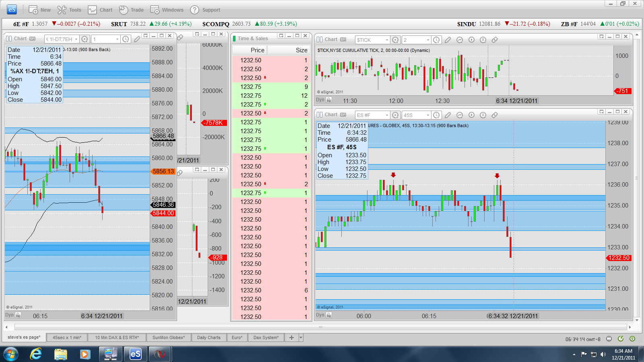Screen dimensions: 644x362
Task: Open window options dropdown in ES #F chart title bar
Action: (x=601, y=111)
